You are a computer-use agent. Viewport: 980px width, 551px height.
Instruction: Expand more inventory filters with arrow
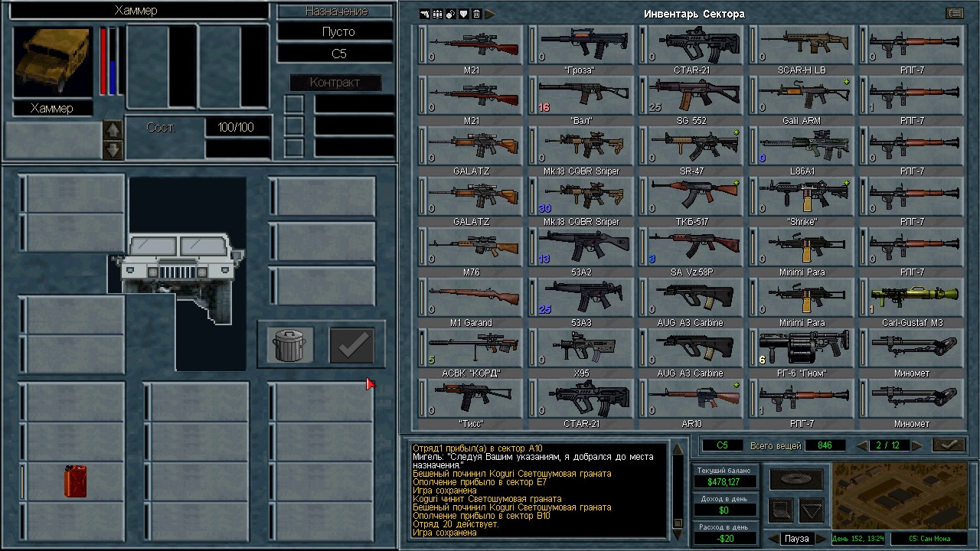coord(490,14)
